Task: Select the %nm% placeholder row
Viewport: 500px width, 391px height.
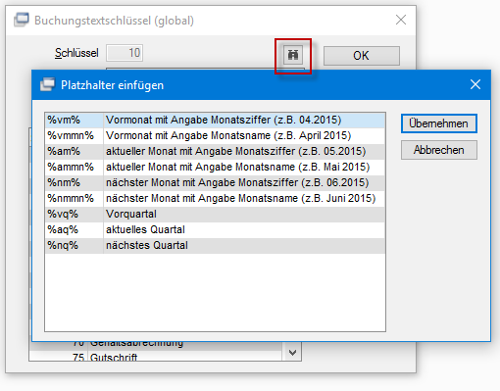Action: [x=215, y=183]
